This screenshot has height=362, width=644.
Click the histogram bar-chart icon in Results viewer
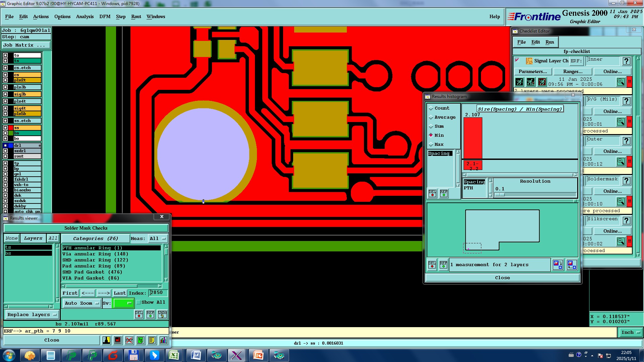163,340
